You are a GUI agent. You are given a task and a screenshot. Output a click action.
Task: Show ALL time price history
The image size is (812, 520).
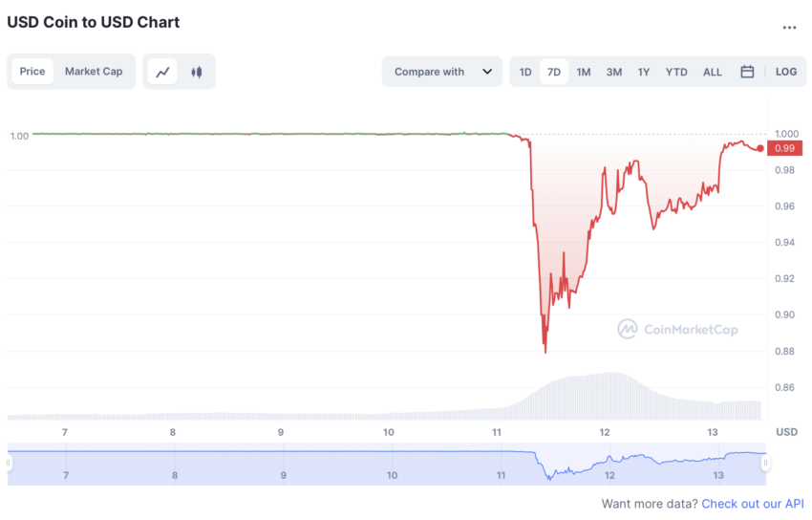tap(712, 72)
